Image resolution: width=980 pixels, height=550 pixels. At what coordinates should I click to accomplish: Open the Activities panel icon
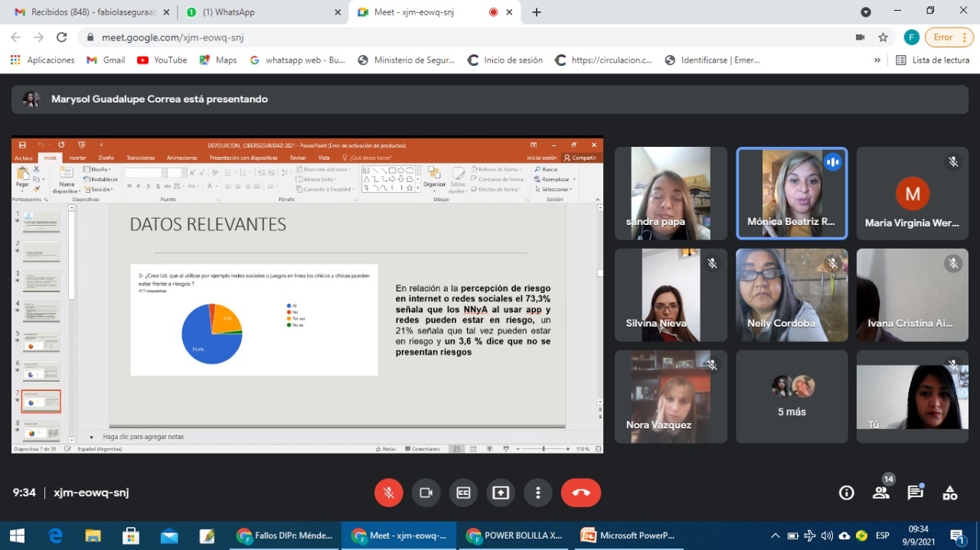[x=950, y=493]
